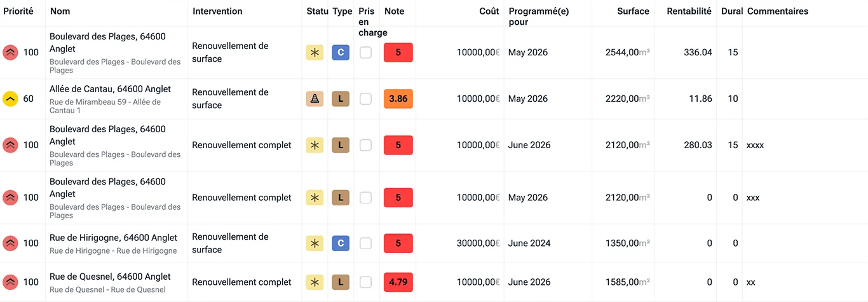Enable 'Pris en charge' for Rue de Hirigogne
The width and height of the screenshot is (868, 302).
click(x=365, y=243)
